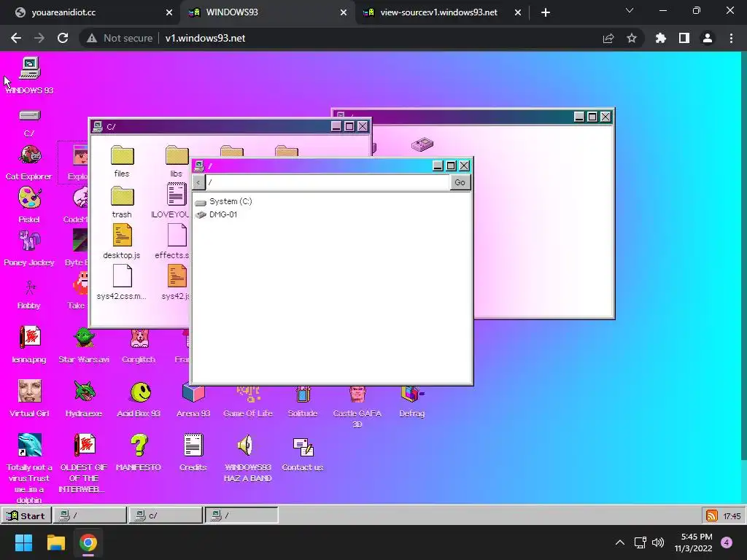747x560 pixels.
Task: Select 'c/' taskbar window button
Action: click(166, 516)
